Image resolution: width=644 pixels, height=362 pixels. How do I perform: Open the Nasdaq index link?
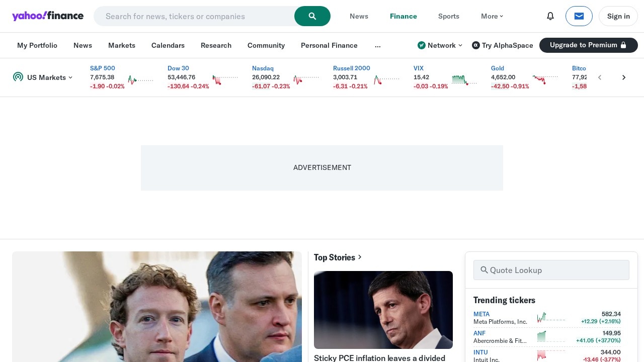click(263, 68)
